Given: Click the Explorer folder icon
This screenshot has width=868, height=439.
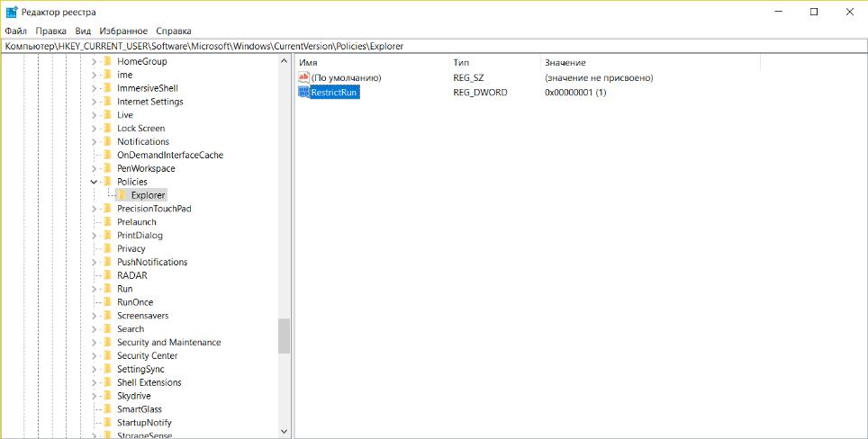Looking at the screenshot, I should click(122, 195).
